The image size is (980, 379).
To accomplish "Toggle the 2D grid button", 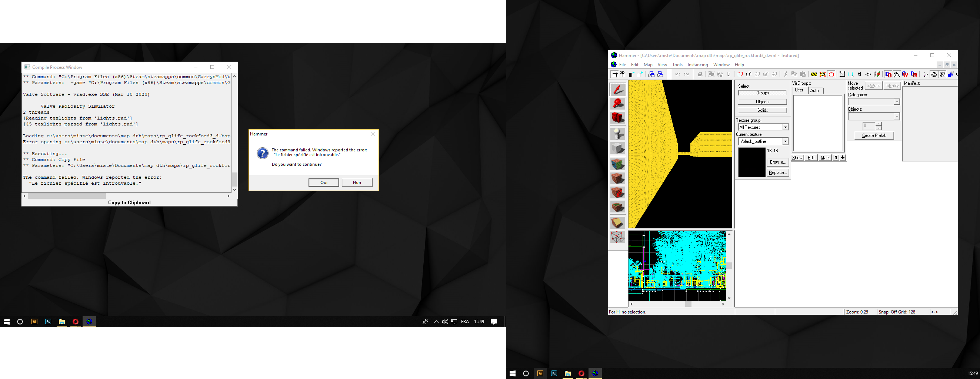I will pyautogui.click(x=615, y=74).
